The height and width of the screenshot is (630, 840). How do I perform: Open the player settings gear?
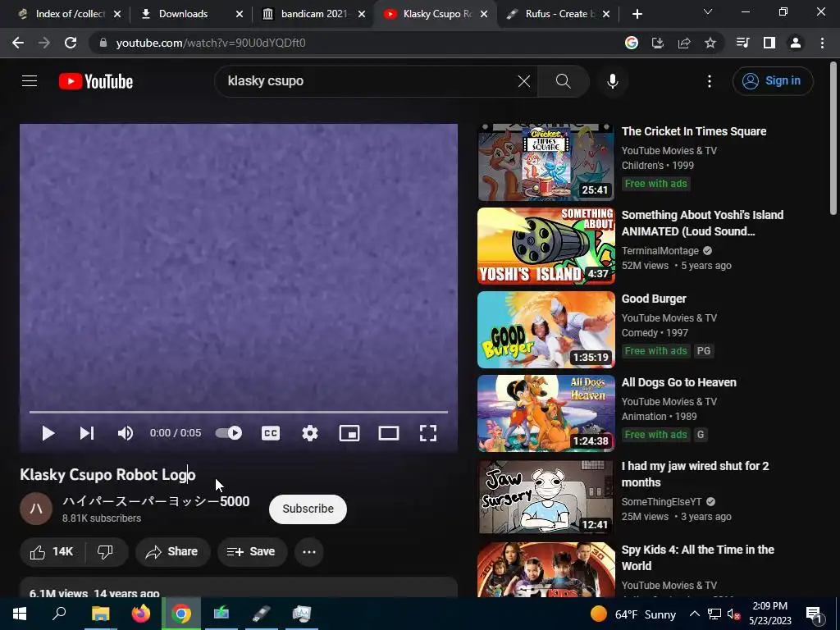coord(309,433)
